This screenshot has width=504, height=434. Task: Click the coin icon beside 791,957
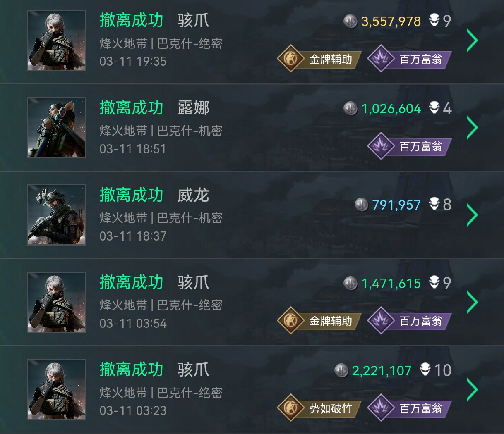tap(362, 204)
